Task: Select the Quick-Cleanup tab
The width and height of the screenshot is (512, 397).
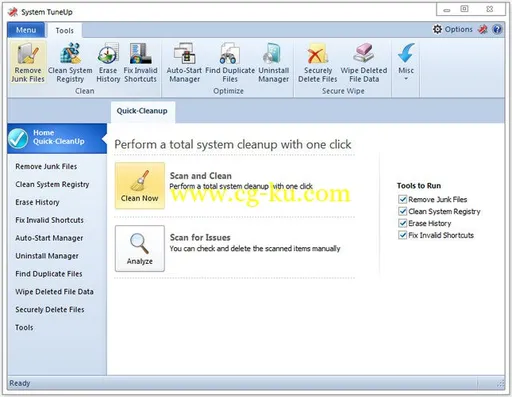Action: pyautogui.click(x=142, y=111)
